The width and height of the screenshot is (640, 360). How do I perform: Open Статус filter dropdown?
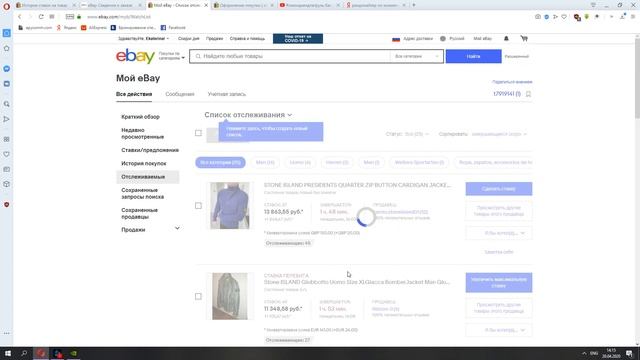pyautogui.click(x=407, y=134)
